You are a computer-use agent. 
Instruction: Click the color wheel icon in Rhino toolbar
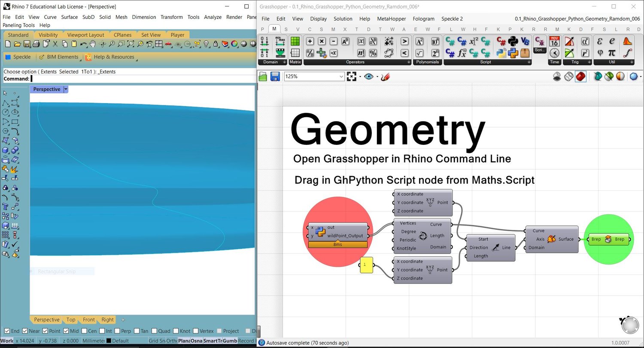(x=234, y=44)
